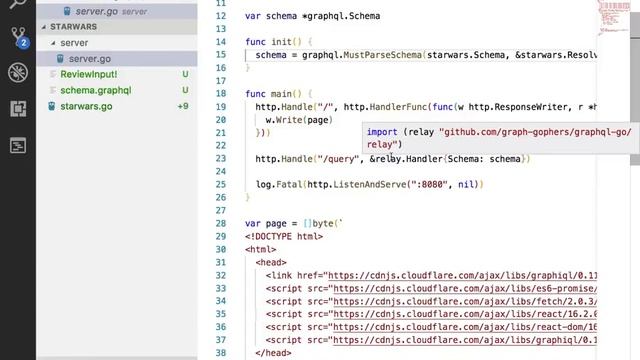The width and height of the screenshot is (640, 360).
Task: Click the react-dom script URL on line 36
Action: 465,327
